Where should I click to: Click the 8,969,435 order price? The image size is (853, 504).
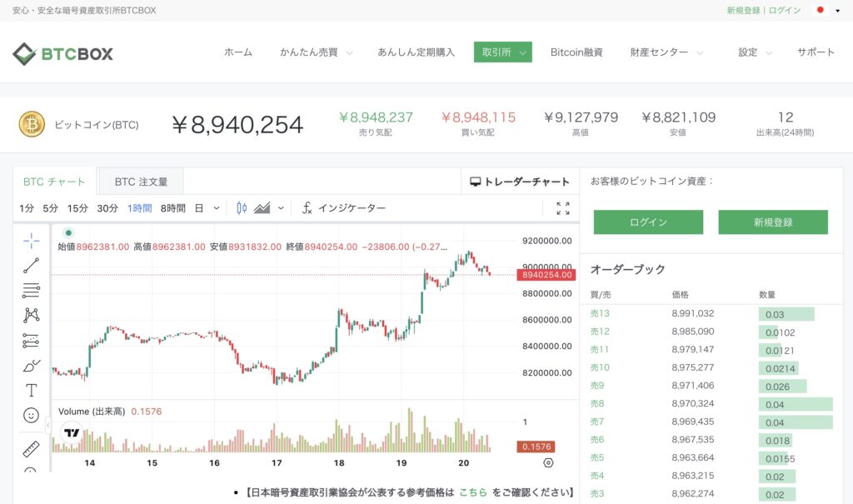692,422
